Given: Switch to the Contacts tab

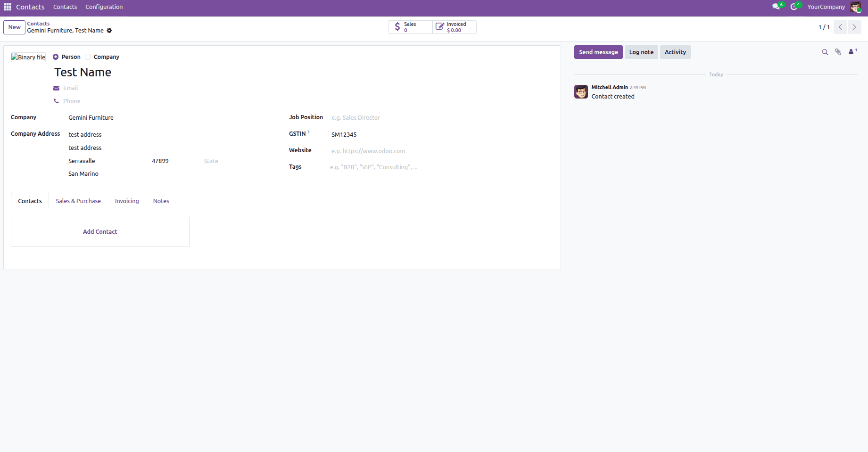Looking at the screenshot, I should point(30,201).
